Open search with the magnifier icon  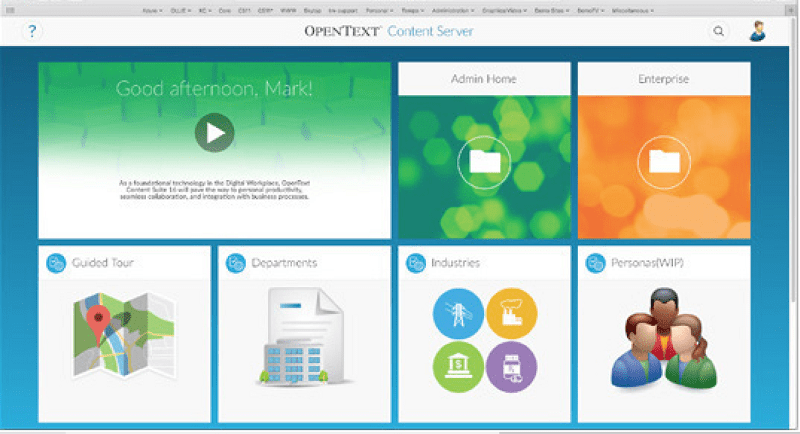[x=718, y=31]
